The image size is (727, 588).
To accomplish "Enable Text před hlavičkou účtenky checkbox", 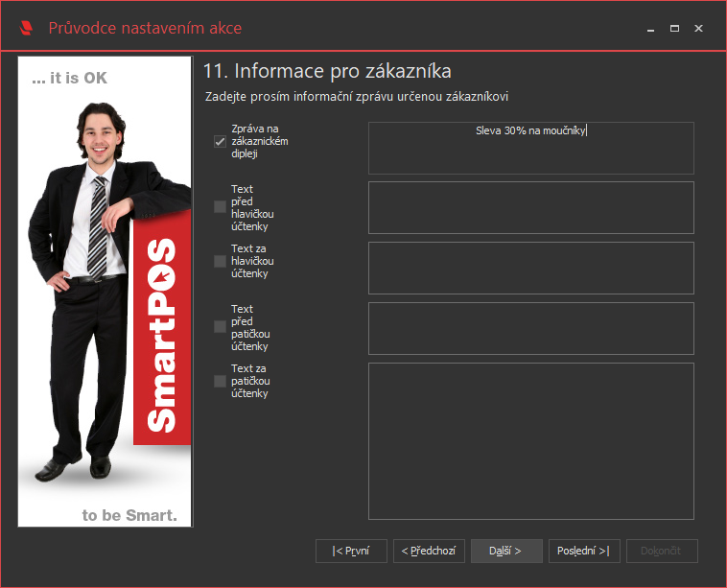I will (220, 207).
